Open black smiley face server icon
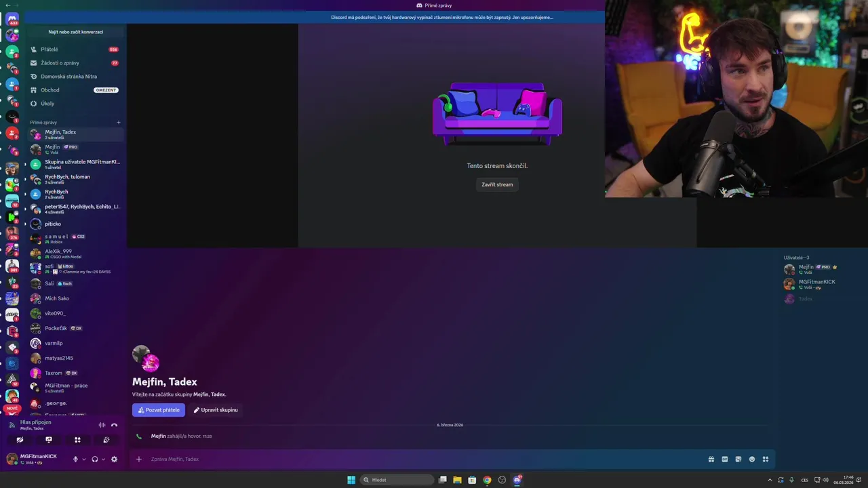 [12, 117]
